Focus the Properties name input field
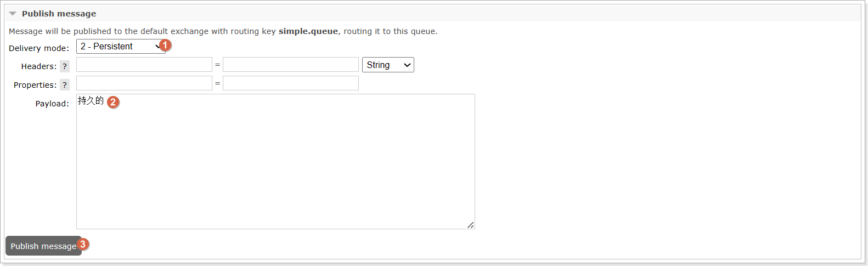This screenshot has width=868, height=266. tap(144, 83)
